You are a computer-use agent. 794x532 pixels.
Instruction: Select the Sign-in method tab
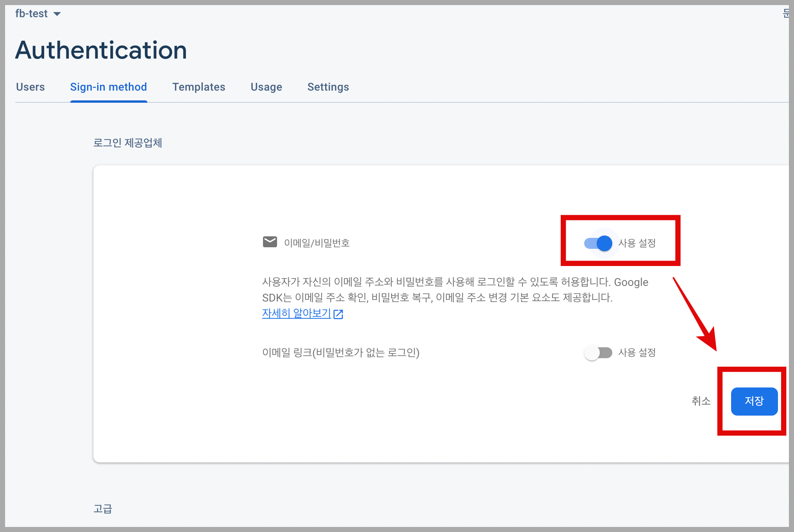point(109,87)
